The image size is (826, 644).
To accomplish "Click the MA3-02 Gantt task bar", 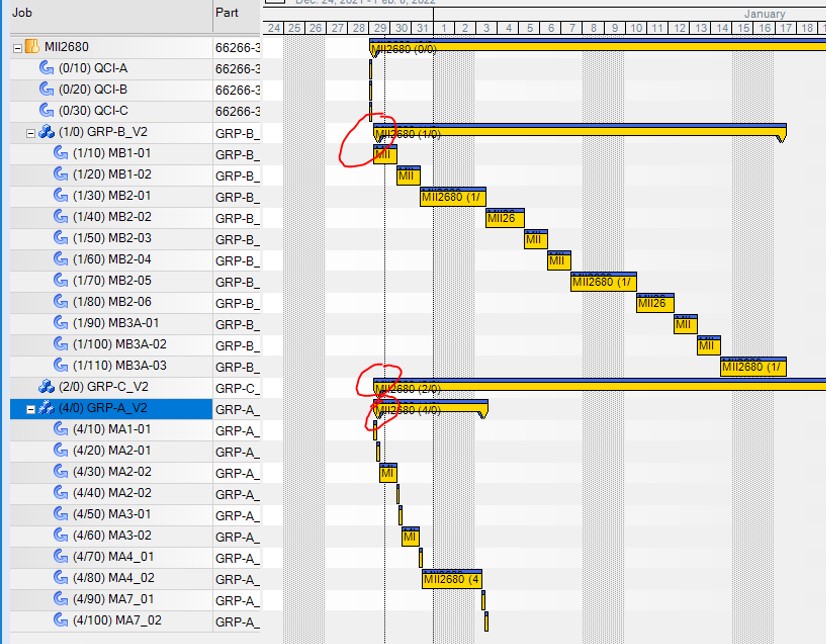I will [x=410, y=537].
